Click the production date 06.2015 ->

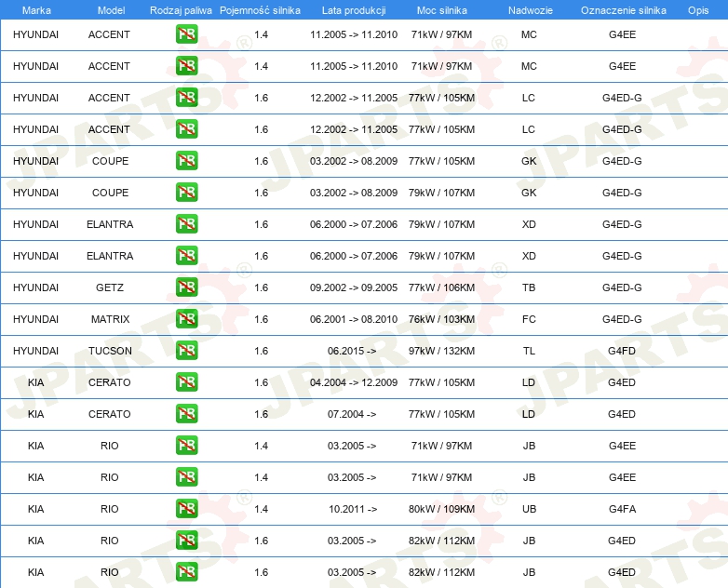(352, 351)
